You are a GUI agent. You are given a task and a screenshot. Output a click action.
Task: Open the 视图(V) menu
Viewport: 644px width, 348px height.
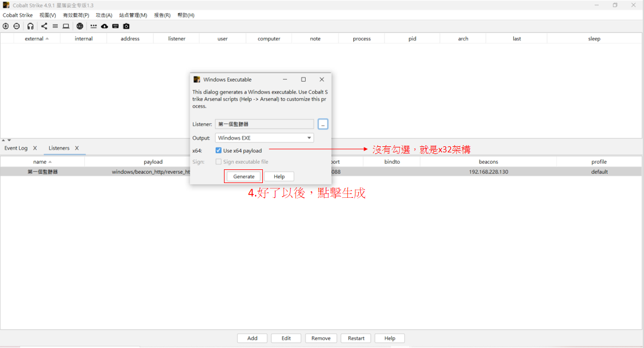[x=48, y=15]
